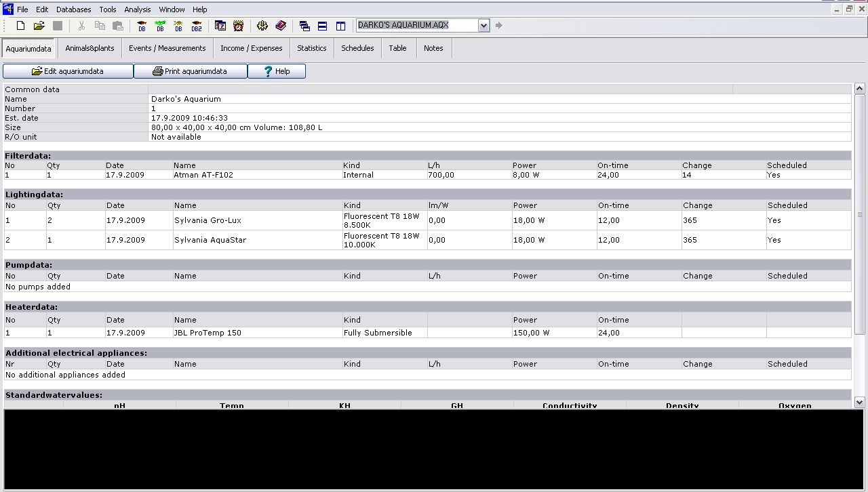Click the gray arrow next to aquarium selector

click(x=499, y=26)
